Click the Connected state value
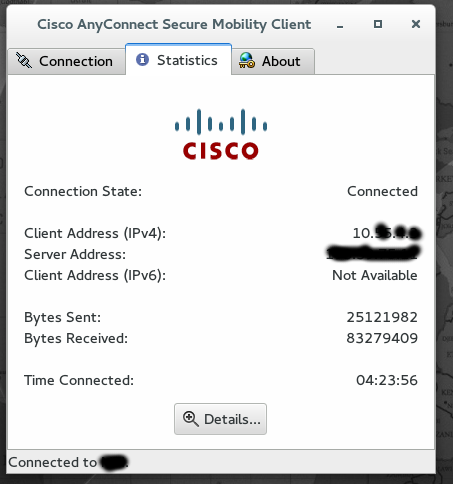The width and height of the screenshot is (453, 484). [x=382, y=191]
